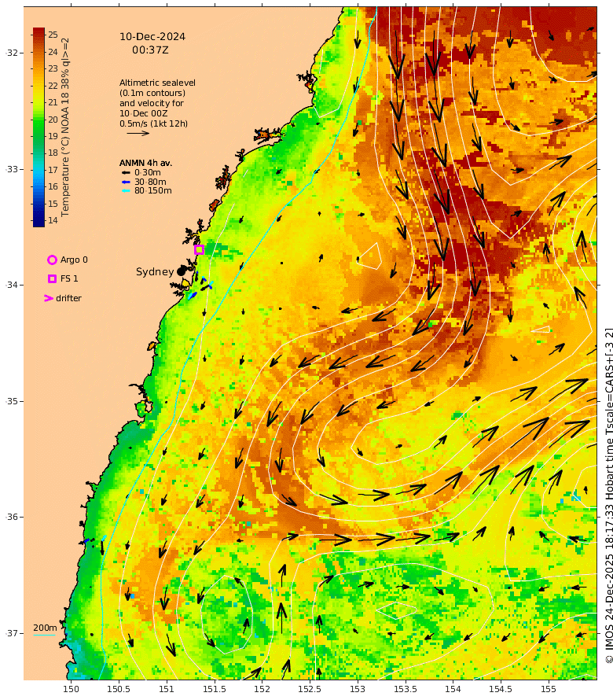Click the colorbar value 14

53,220
